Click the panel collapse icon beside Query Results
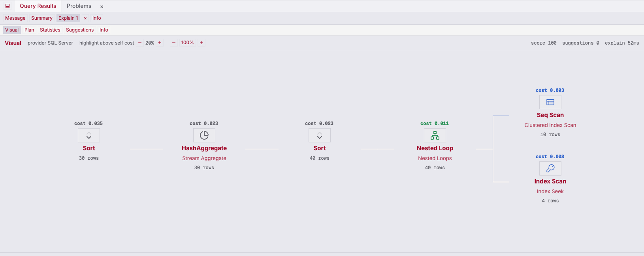The image size is (644, 256). 8,6
